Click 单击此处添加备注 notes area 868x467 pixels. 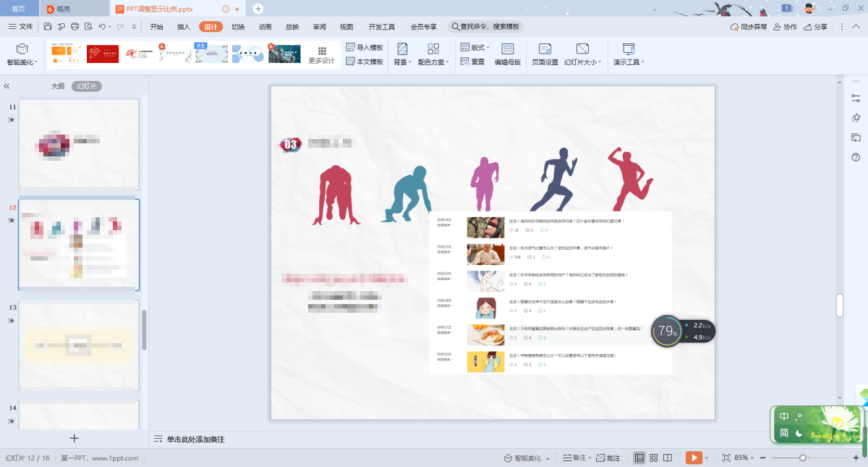(x=195, y=439)
